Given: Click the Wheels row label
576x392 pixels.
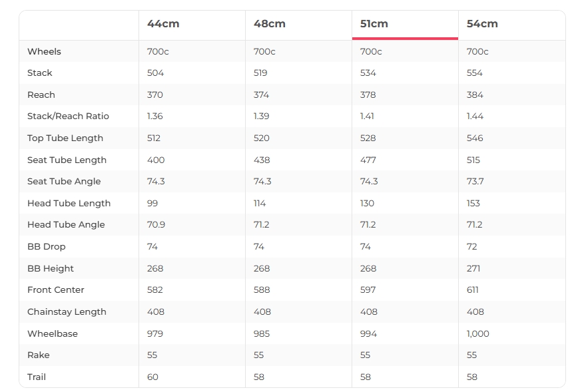Looking at the screenshot, I should click(x=44, y=51).
